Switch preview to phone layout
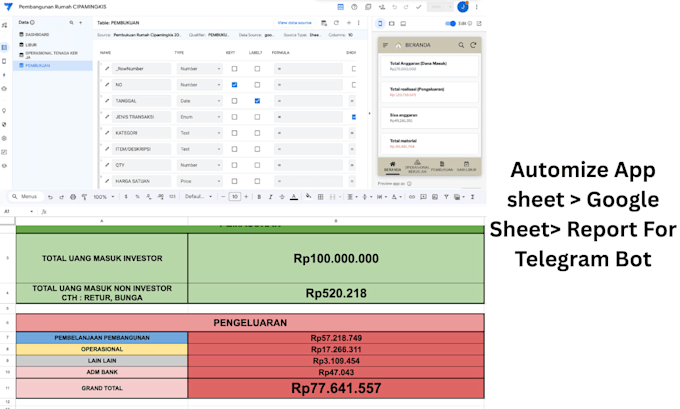 coord(380,23)
